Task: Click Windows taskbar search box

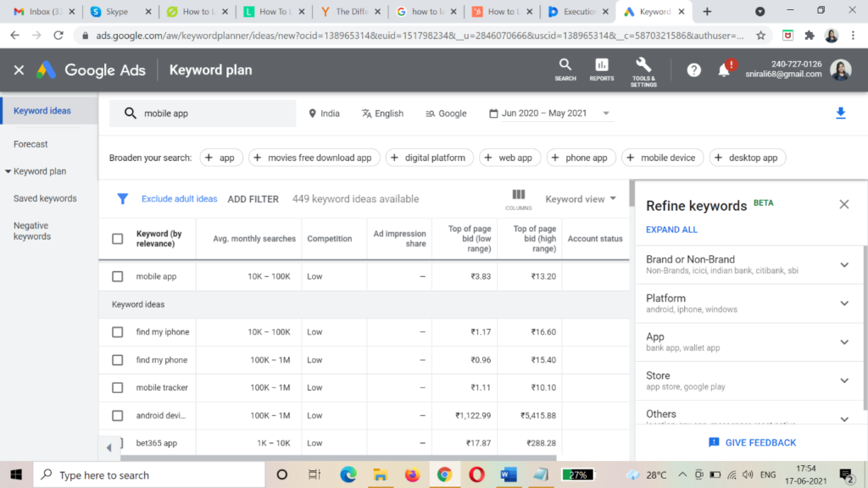Action: coord(149,474)
